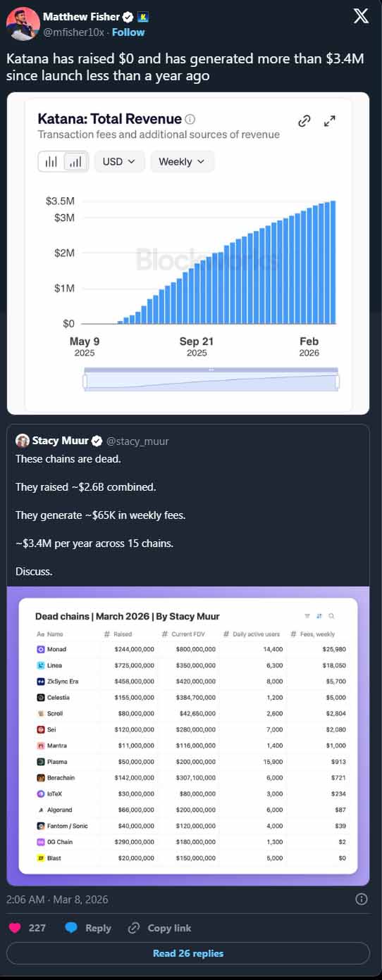Click the chart title info icon

[x=190, y=119]
